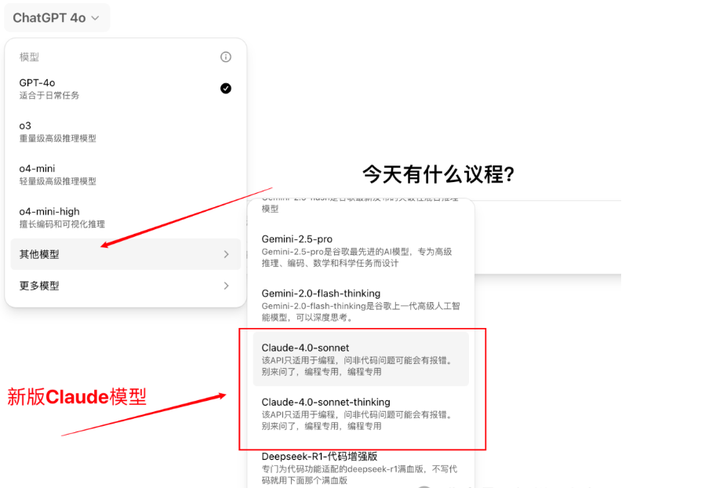Click the 适合于日常任务 description text

tap(49, 95)
